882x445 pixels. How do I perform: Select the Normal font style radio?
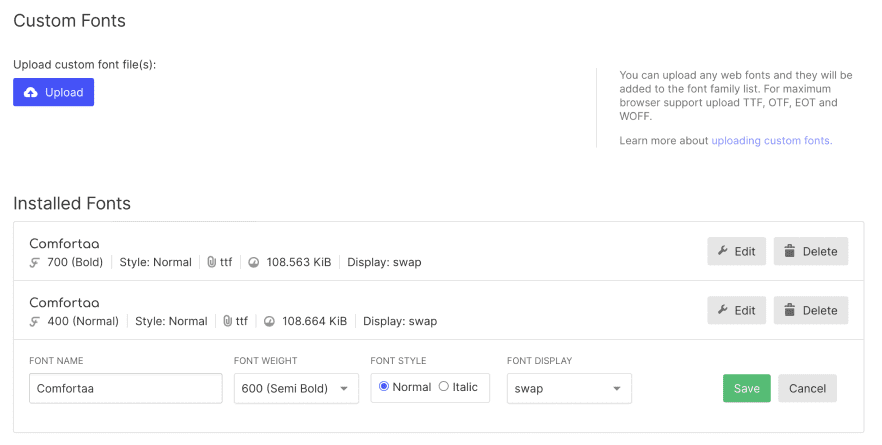[x=384, y=386]
